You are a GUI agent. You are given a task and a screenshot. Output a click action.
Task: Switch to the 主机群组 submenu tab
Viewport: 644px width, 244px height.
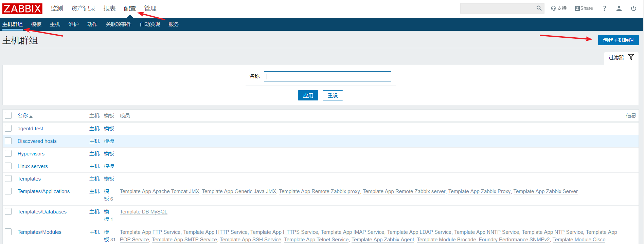pyautogui.click(x=13, y=24)
